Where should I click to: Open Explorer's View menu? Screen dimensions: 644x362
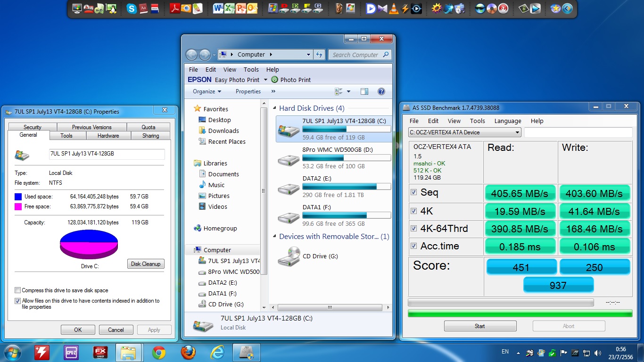[230, 69]
